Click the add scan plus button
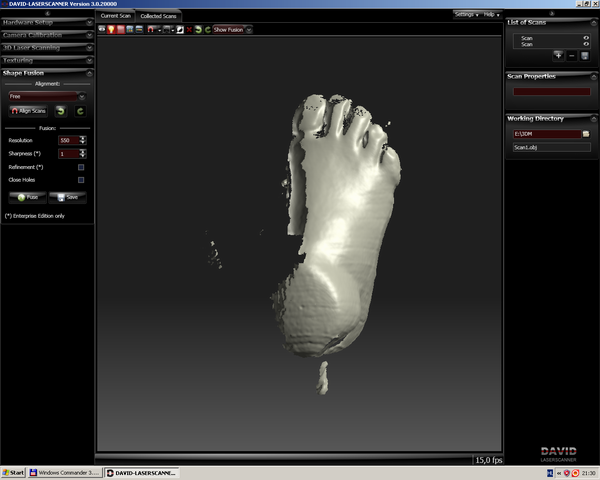600x480 pixels. (x=558, y=55)
